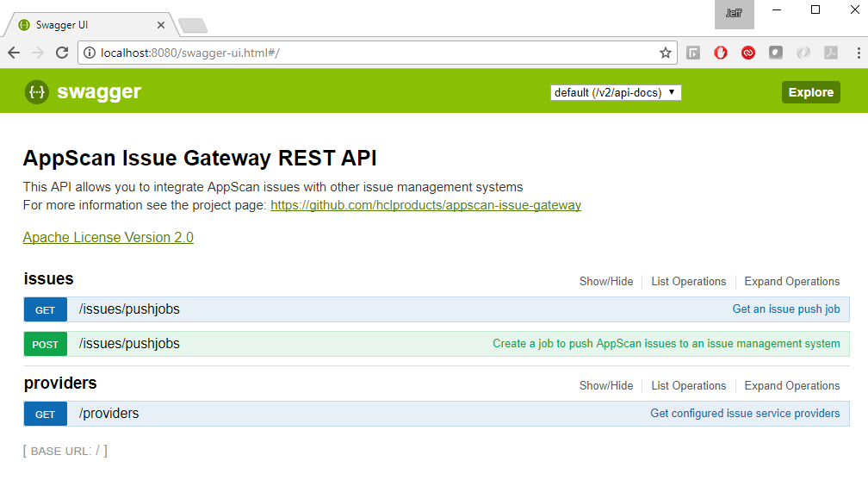Select the Swagger UI browser tab

pyautogui.click(x=90, y=25)
